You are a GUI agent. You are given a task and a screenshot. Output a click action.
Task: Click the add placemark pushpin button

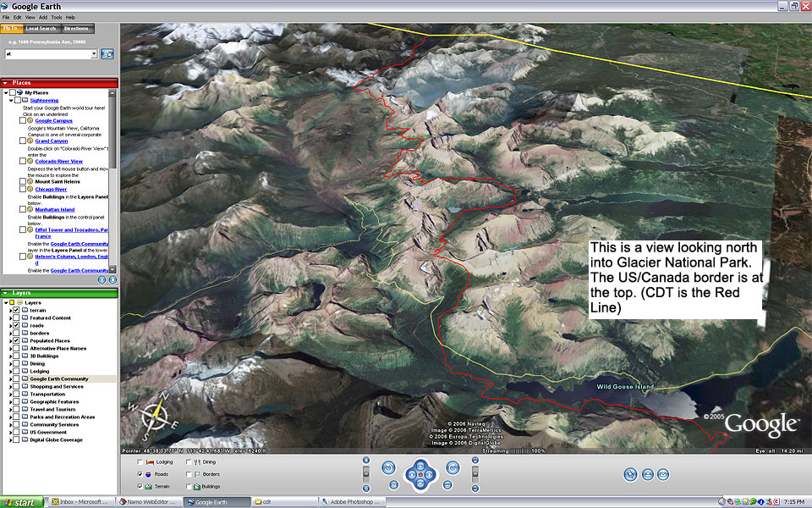[630, 474]
